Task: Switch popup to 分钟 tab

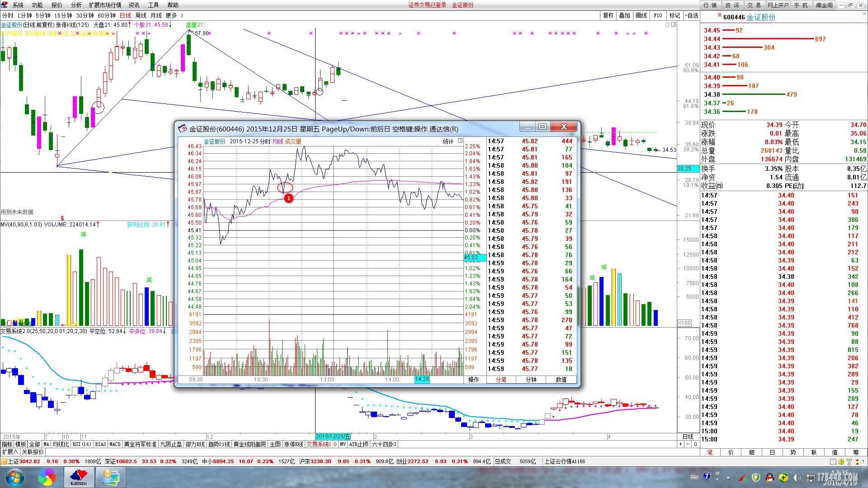Action: 531,380
